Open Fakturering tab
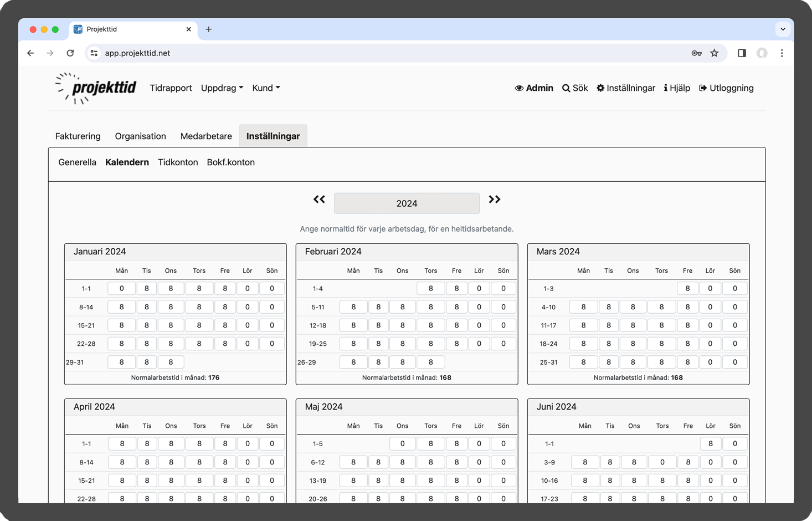812x521 pixels. tap(78, 136)
